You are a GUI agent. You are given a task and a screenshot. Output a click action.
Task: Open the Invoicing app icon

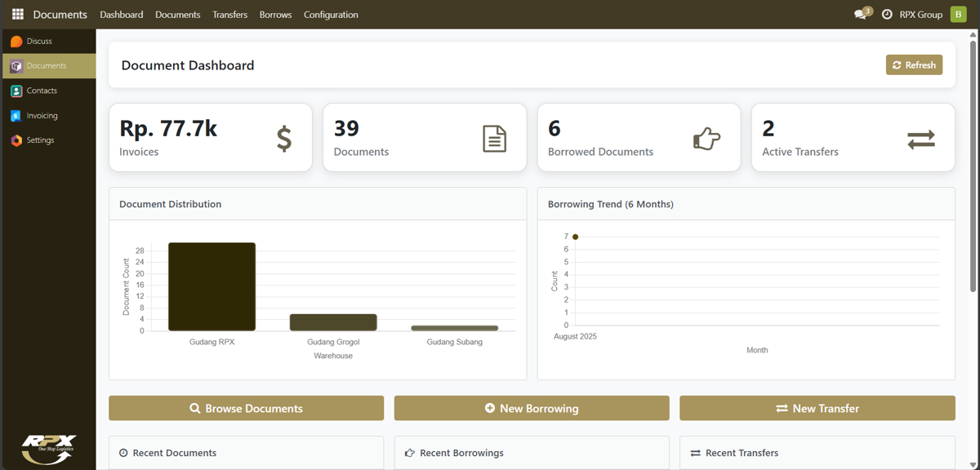16,116
